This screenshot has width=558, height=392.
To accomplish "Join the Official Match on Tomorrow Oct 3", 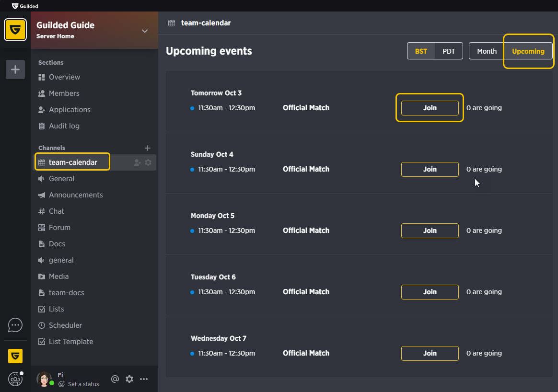I will pyautogui.click(x=430, y=108).
